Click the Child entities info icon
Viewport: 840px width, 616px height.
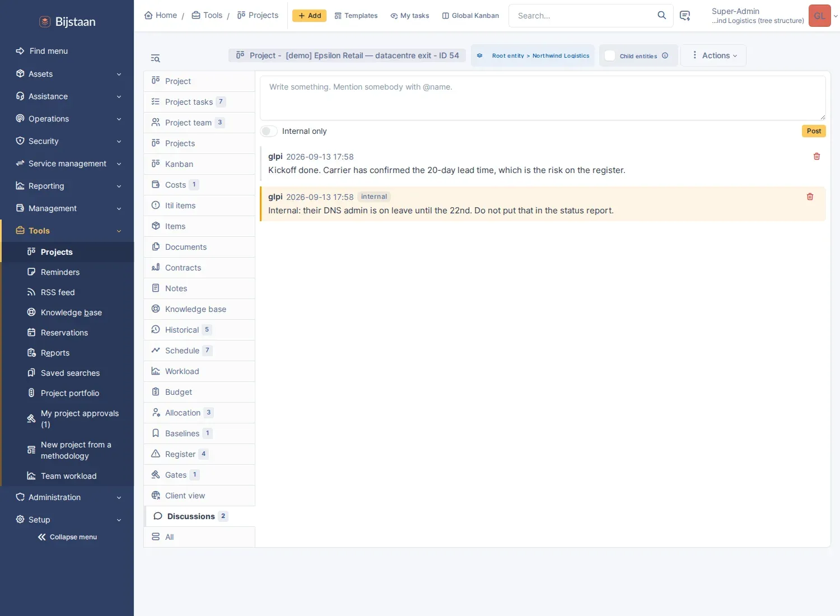665,55
